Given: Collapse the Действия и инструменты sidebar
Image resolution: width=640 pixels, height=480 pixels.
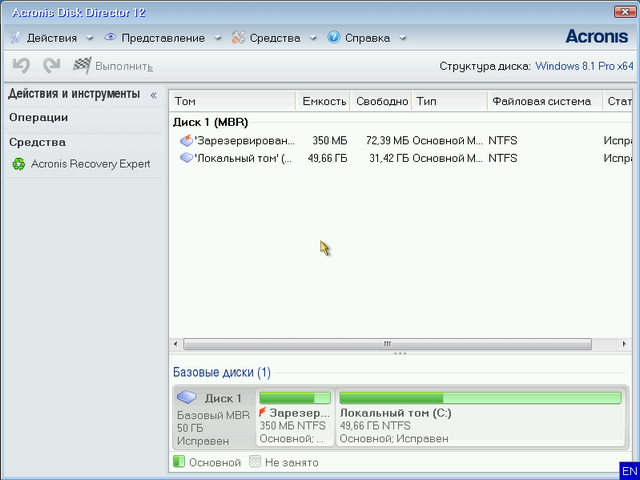Looking at the screenshot, I should (x=153, y=95).
